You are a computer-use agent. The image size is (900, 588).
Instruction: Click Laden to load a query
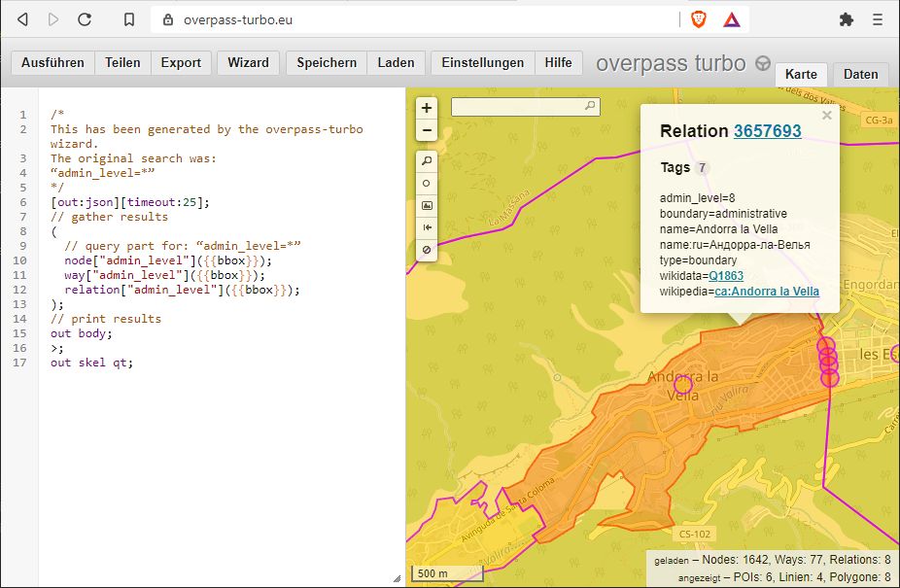pos(396,62)
